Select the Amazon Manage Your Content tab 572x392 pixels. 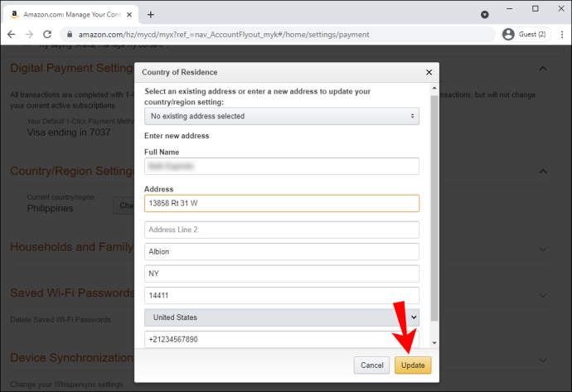(x=70, y=15)
